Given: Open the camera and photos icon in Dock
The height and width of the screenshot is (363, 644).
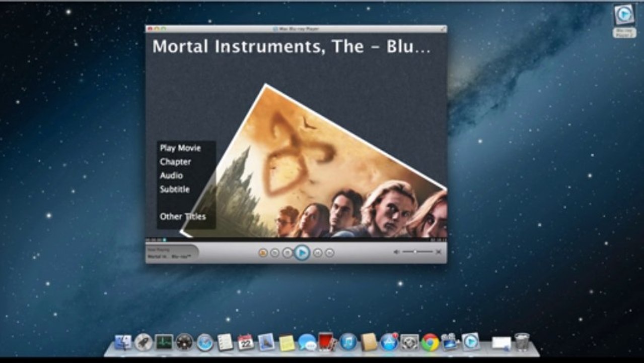Looking at the screenshot, I should pos(450,342).
